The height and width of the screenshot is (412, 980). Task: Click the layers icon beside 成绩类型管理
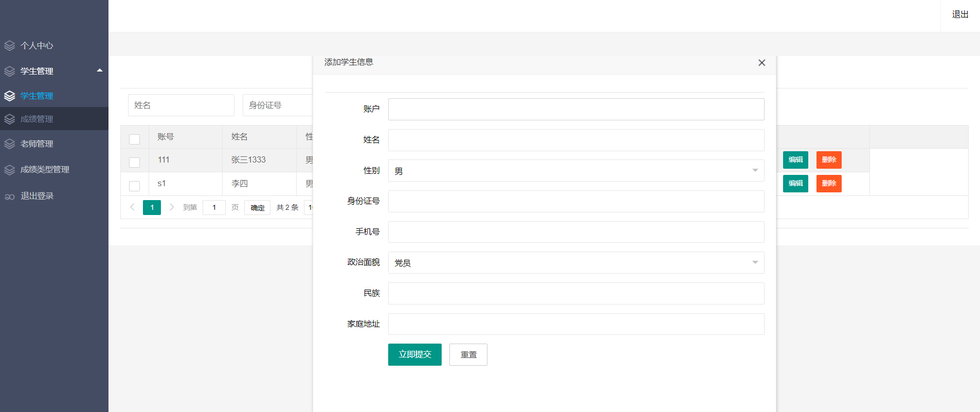pos(10,170)
